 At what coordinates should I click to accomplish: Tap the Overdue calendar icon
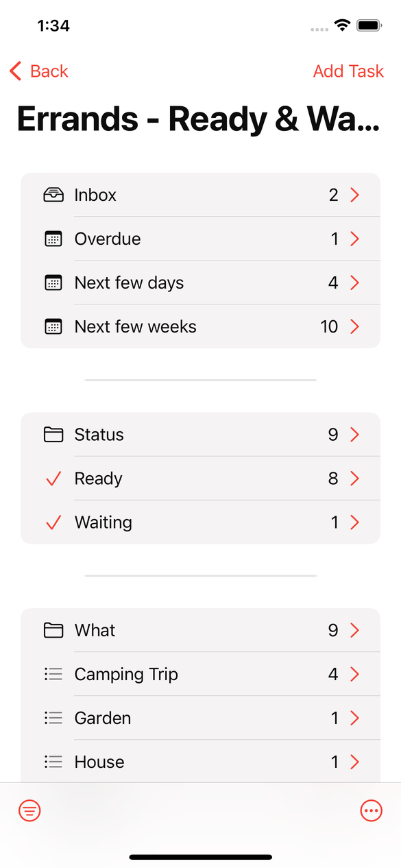tap(53, 239)
